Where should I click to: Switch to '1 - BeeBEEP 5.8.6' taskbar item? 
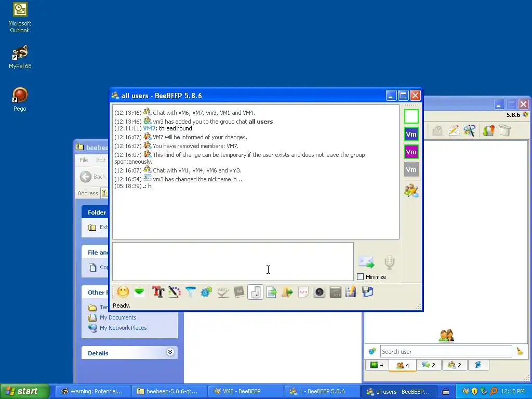click(x=321, y=391)
